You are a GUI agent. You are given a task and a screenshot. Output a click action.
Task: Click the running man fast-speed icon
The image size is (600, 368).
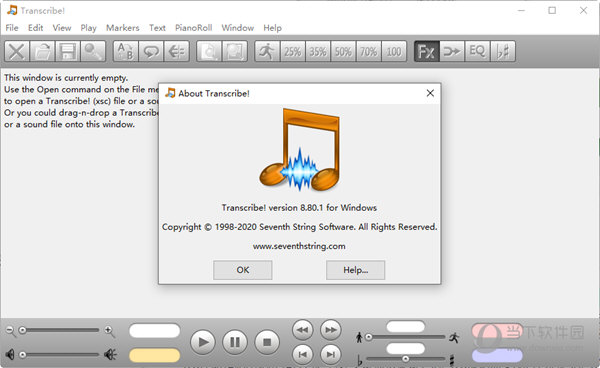(x=454, y=337)
